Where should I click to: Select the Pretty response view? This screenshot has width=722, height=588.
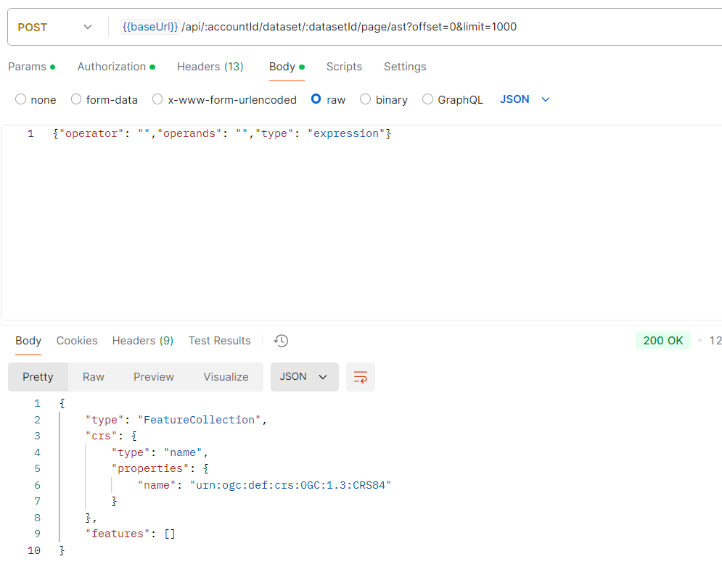38,377
